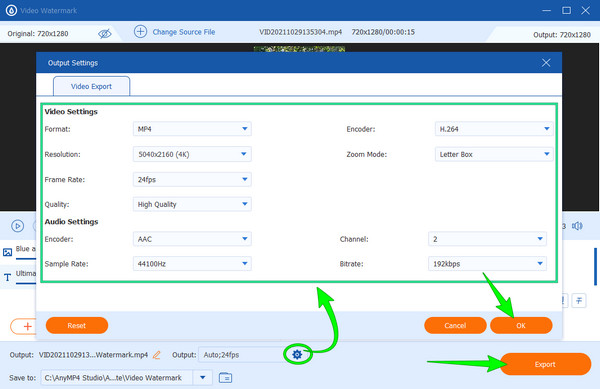Minimize the Video Watermark window
600x389 pixels.
click(x=546, y=10)
